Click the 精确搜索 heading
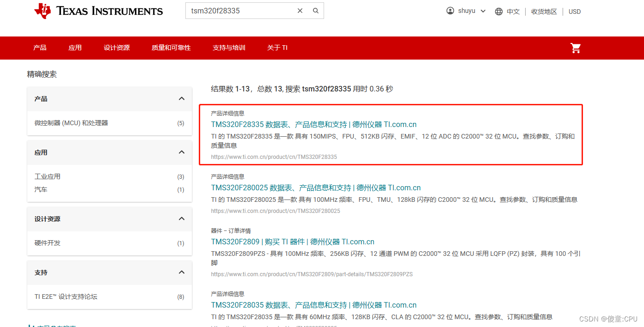 42,74
